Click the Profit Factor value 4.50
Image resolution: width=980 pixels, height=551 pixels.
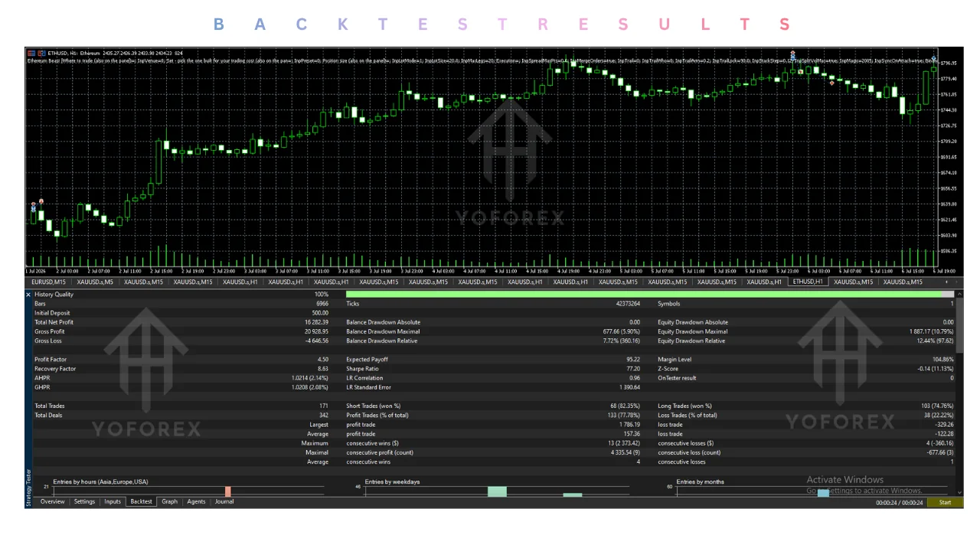(x=322, y=360)
